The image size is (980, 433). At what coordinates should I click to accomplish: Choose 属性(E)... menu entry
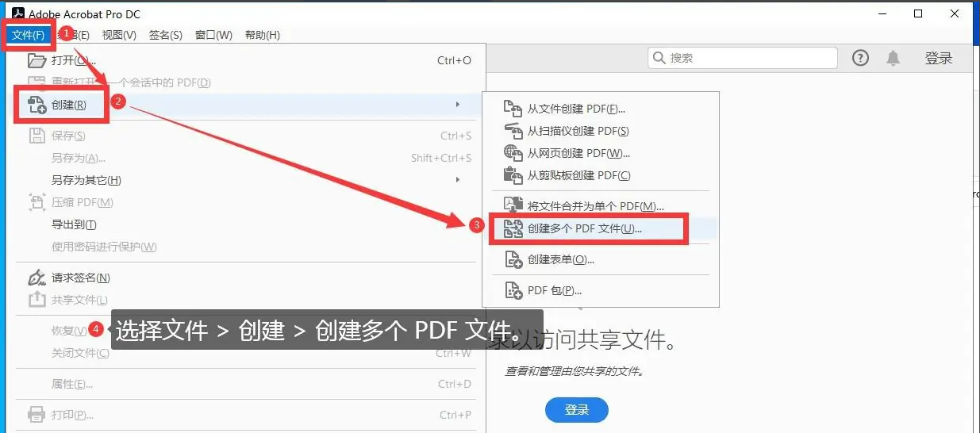tap(72, 384)
